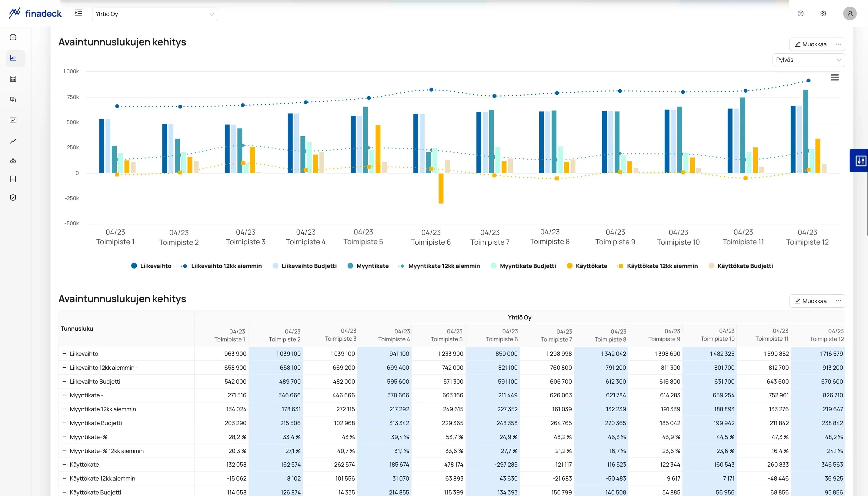Click Muokkaa button above the chart

(810, 44)
